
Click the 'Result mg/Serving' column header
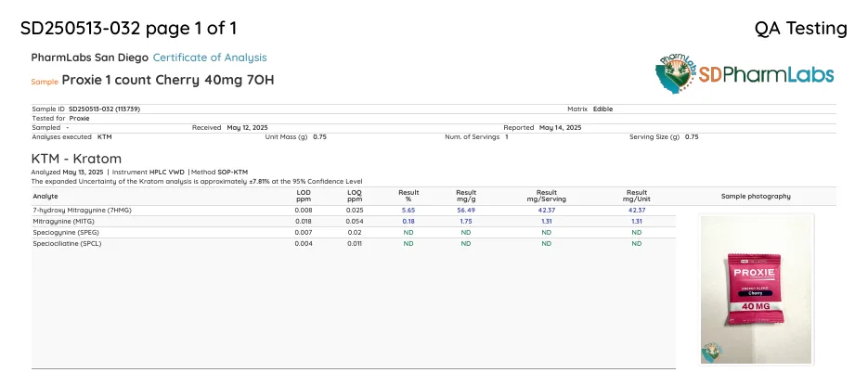pos(547,196)
